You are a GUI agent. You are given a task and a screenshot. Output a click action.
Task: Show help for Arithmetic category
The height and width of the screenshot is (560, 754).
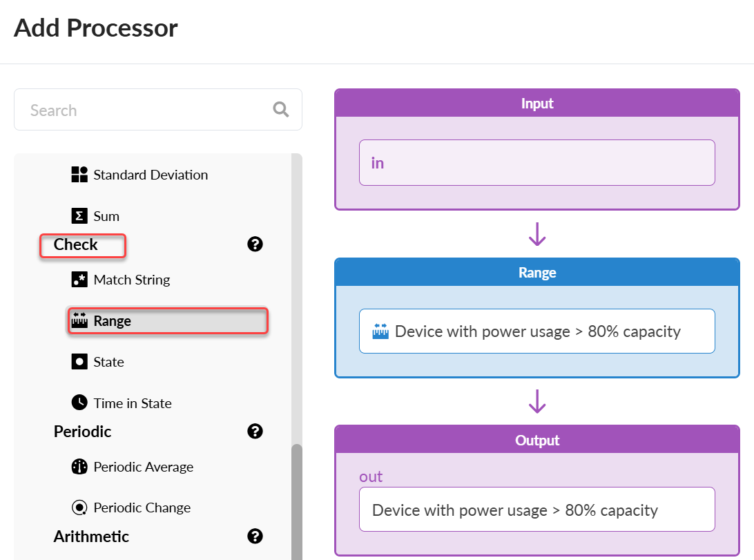pyautogui.click(x=255, y=537)
